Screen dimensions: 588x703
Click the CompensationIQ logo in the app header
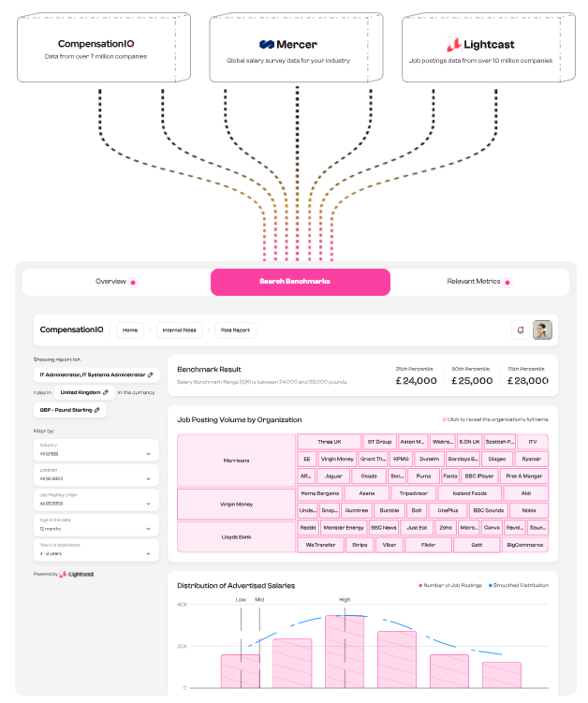click(71, 330)
